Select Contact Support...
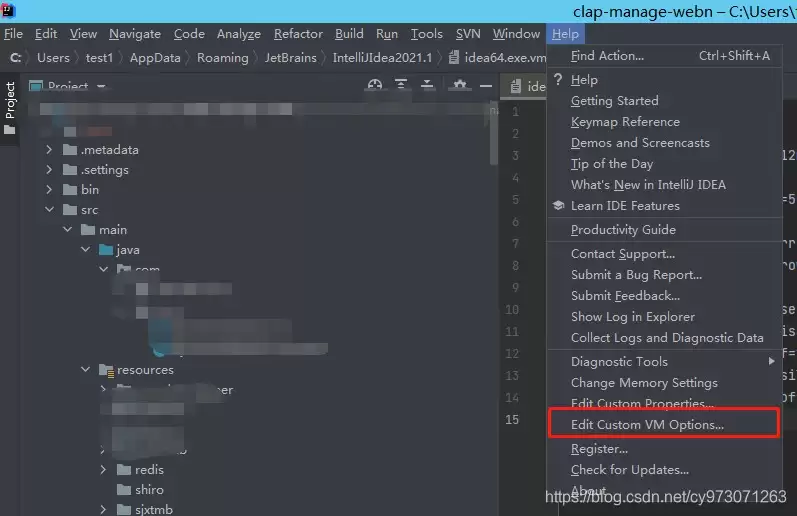 click(664, 254)
